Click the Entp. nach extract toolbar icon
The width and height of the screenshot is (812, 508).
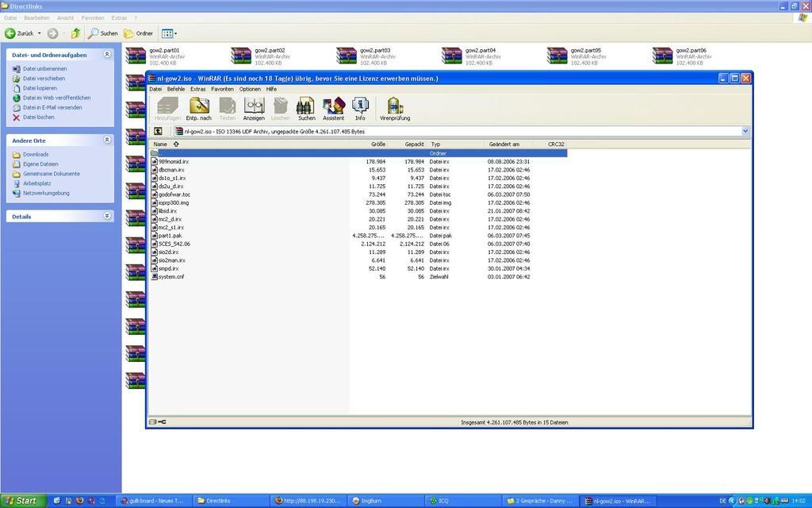tap(199, 108)
